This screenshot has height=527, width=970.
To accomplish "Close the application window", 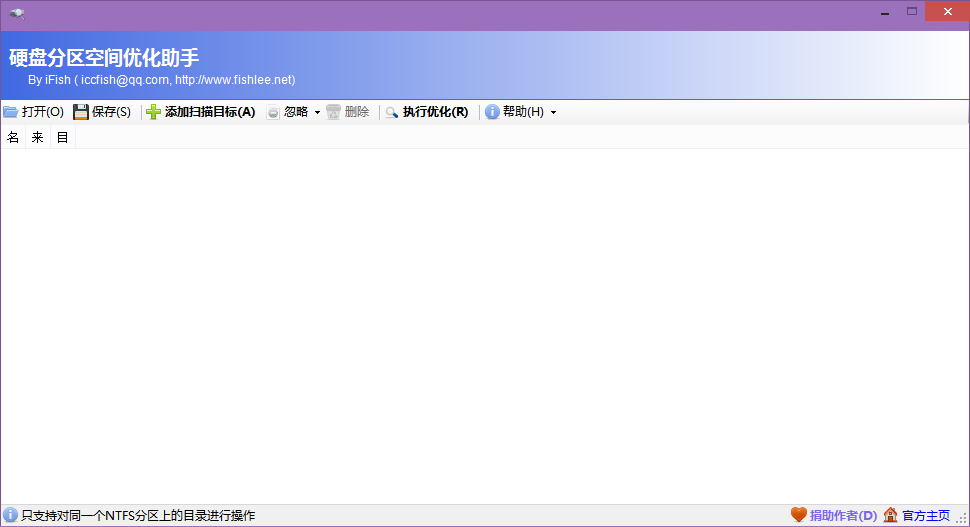I will point(947,11).
